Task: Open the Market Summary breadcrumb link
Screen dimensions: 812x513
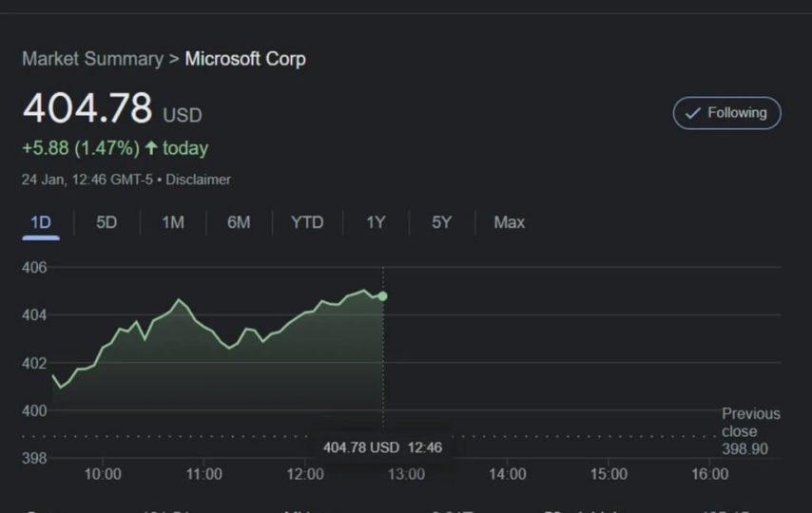Action: (92, 59)
